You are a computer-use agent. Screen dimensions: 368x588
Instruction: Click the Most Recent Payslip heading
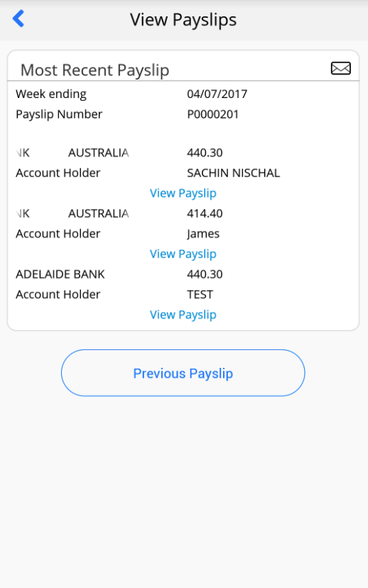[95, 70]
